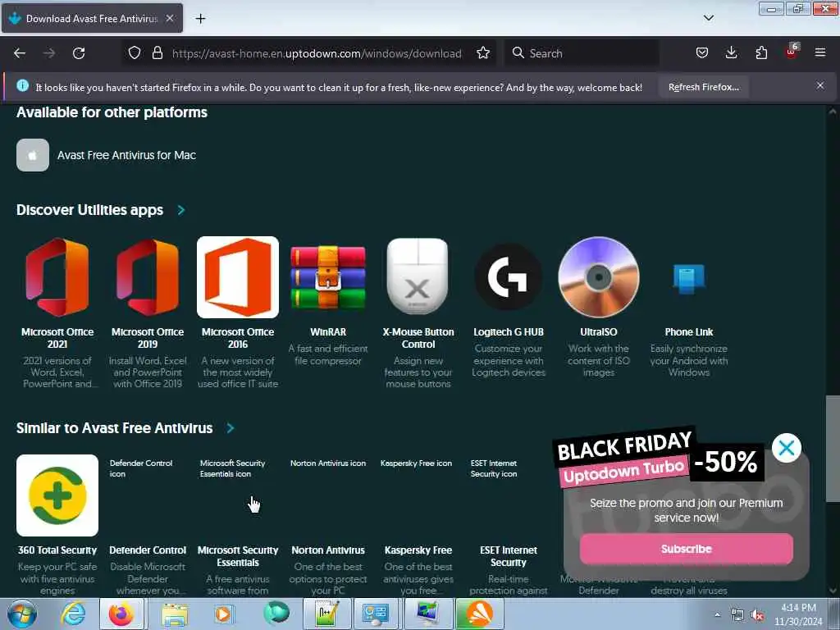The height and width of the screenshot is (630, 840).
Task: Open the taskbar clock showing 4:14 PM
Action: pyautogui.click(x=797, y=614)
